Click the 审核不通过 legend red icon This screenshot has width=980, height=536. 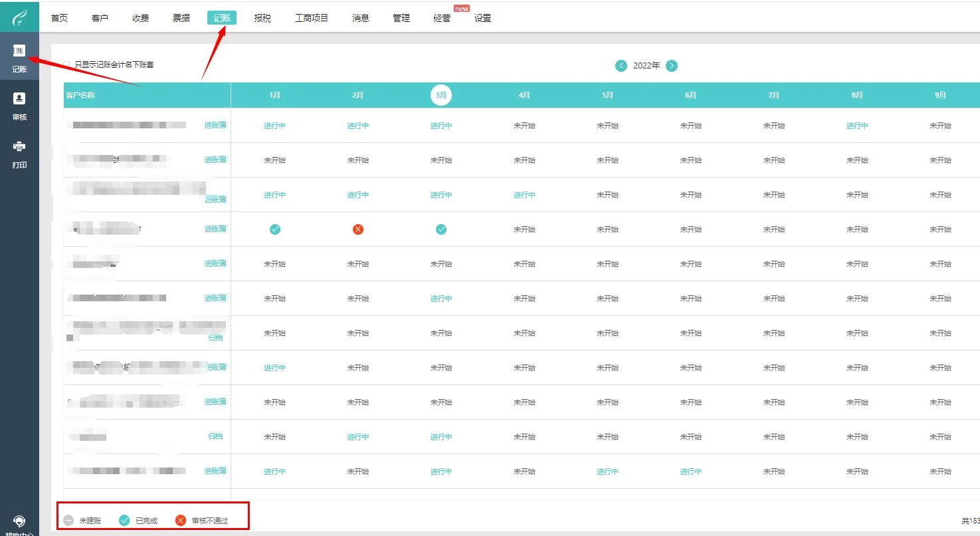click(x=181, y=520)
